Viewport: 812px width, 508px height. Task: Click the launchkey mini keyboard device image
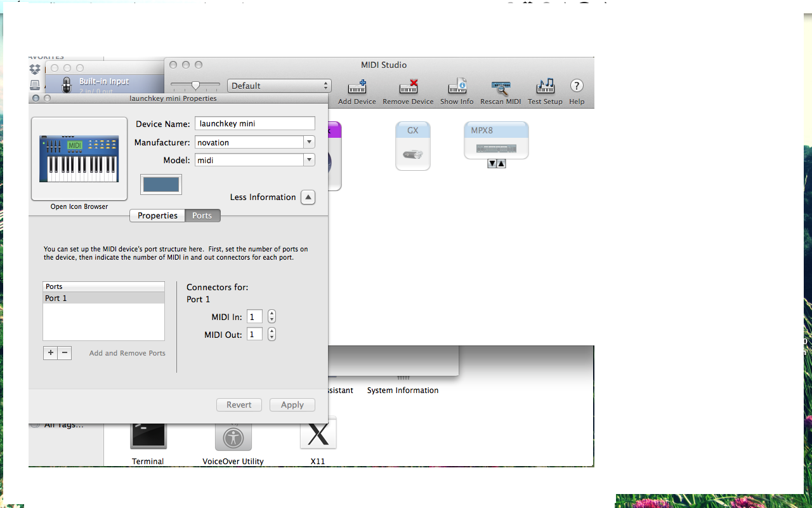[x=79, y=159]
